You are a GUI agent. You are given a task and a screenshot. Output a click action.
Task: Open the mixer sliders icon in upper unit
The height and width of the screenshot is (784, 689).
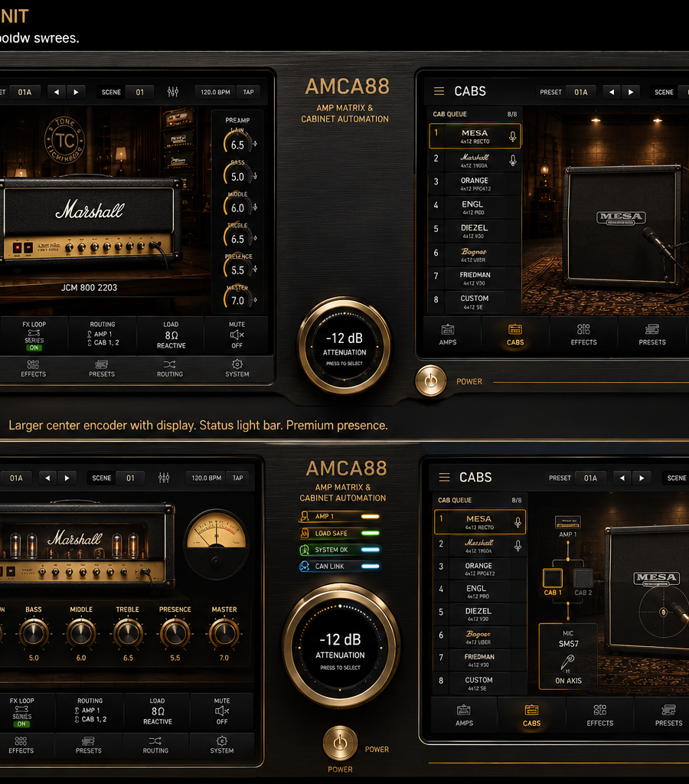click(x=173, y=92)
